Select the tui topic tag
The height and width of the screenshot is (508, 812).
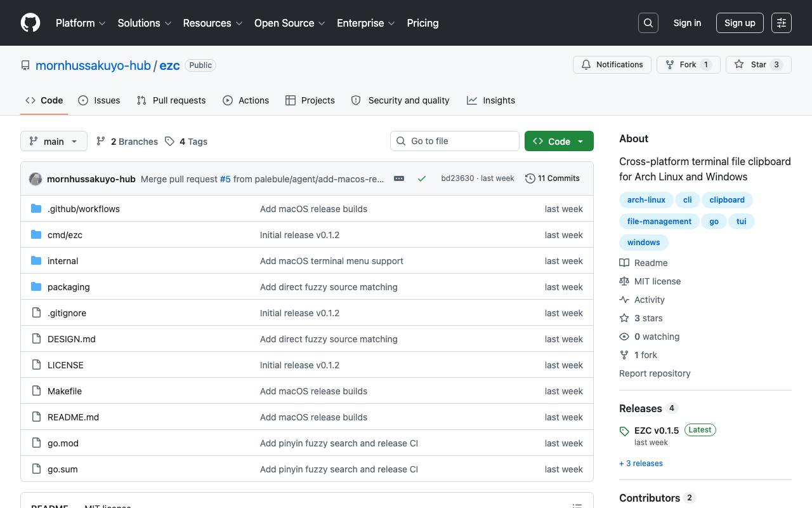click(741, 222)
